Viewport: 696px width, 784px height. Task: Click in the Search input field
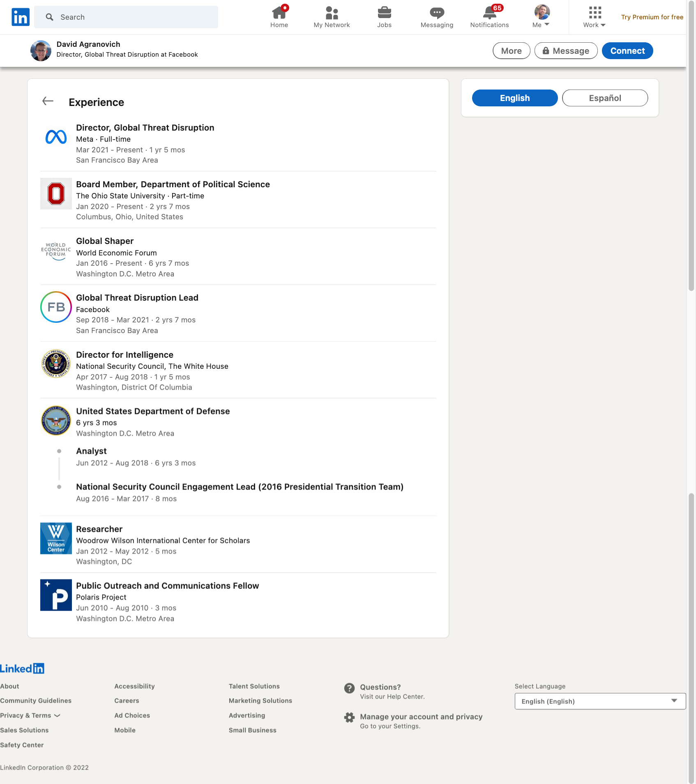click(x=126, y=17)
